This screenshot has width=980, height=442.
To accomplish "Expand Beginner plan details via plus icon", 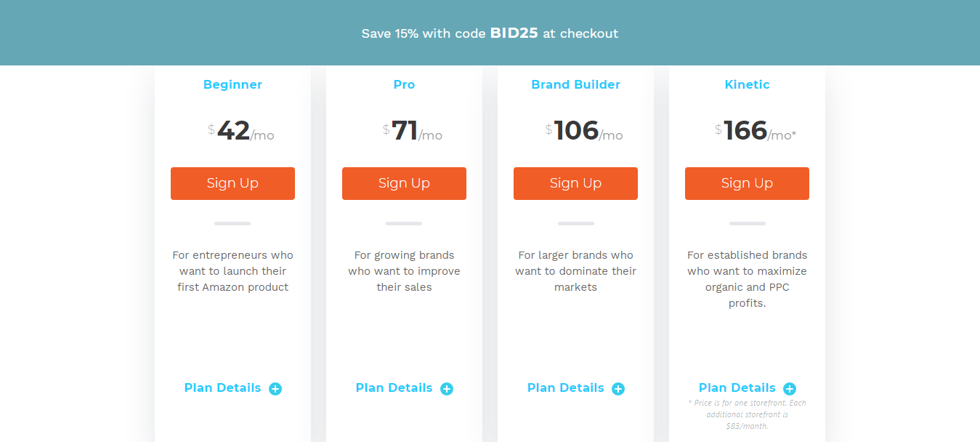I will point(275,388).
